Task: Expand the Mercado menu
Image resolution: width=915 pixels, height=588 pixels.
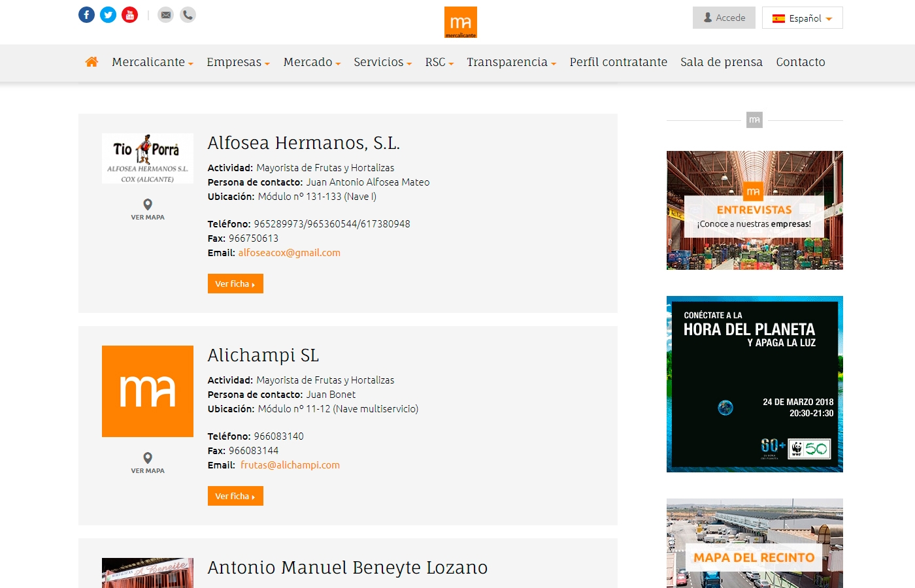Action: 312,62
